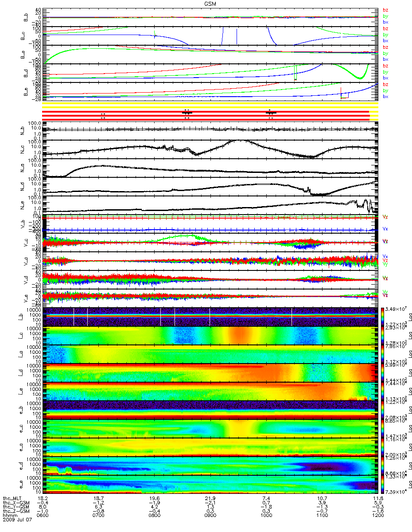This screenshot has width=412, height=532.
Task: Click the e_e spectrogram color bar
Action: [x=384, y=484]
